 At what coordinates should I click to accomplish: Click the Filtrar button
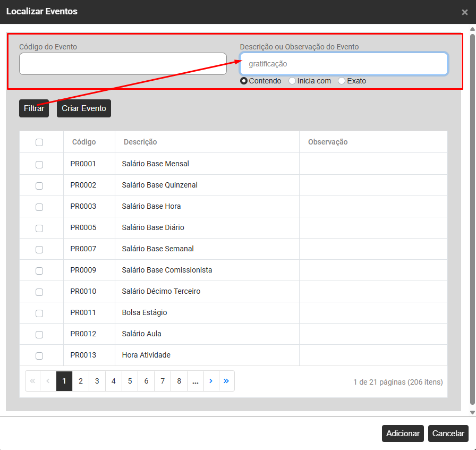(x=34, y=108)
